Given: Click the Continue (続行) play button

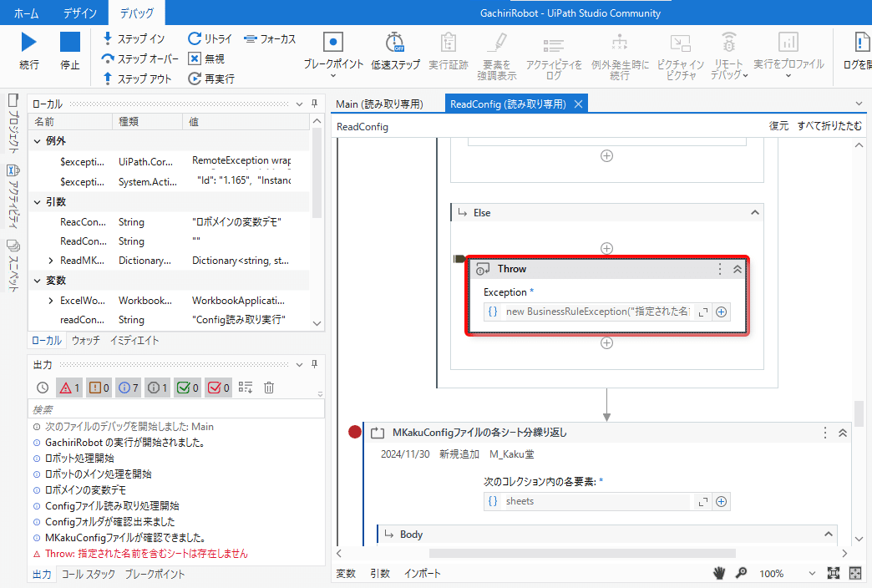Looking at the screenshot, I should (x=29, y=51).
